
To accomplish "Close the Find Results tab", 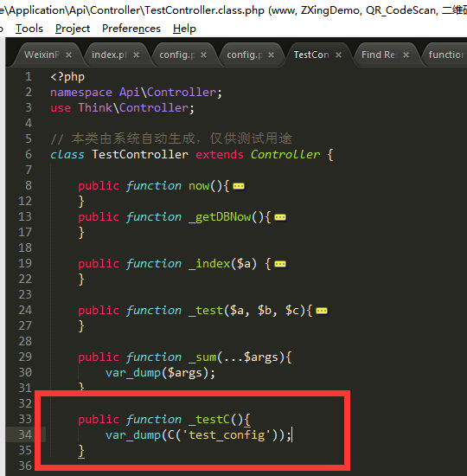I will [406, 55].
